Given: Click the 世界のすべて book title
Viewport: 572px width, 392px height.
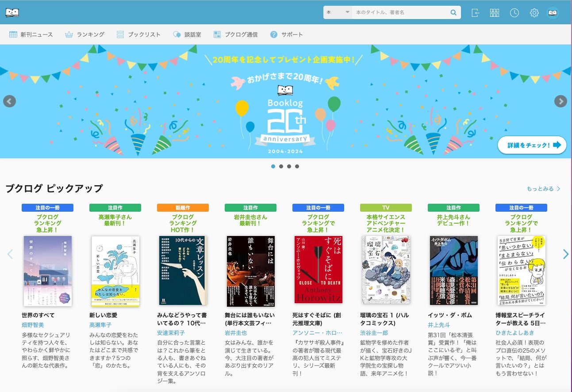Looking at the screenshot, I should (x=38, y=315).
